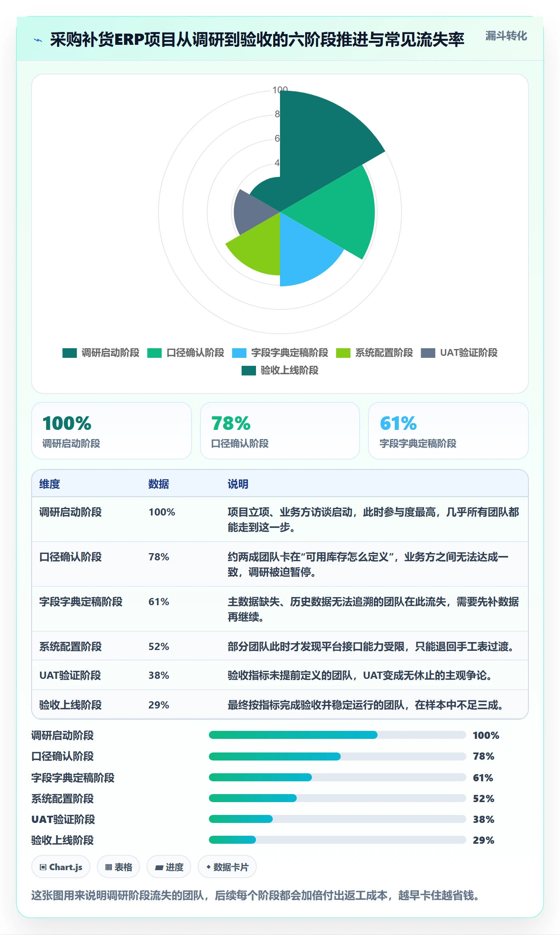Select the UAT验证阶段 table row name
Image resolution: width=560 pixels, height=935 pixels.
(70, 676)
